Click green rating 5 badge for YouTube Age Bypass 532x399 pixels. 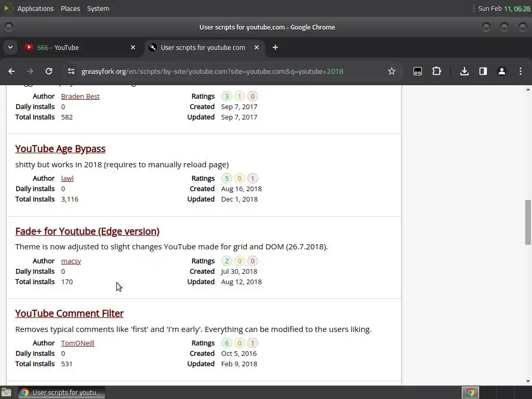tap(227, 179)
